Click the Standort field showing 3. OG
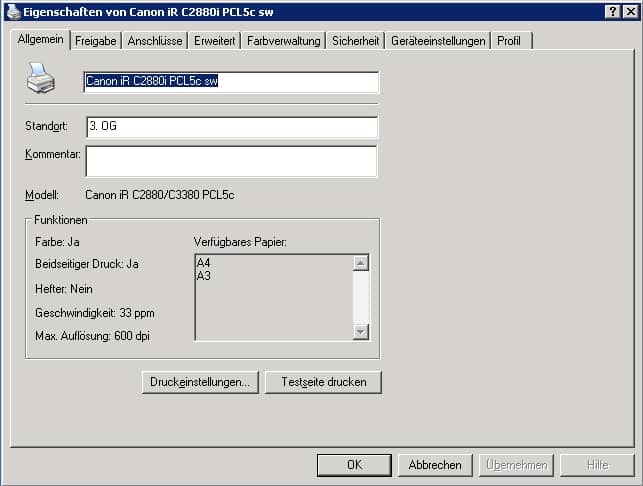 click(x=232, y=127)
